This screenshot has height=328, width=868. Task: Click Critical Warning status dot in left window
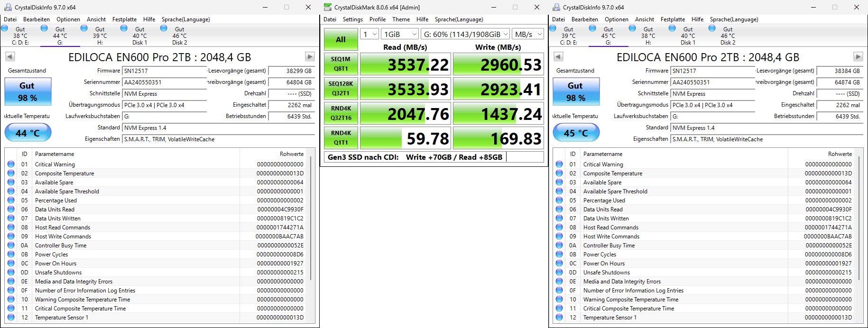[11, 164]
